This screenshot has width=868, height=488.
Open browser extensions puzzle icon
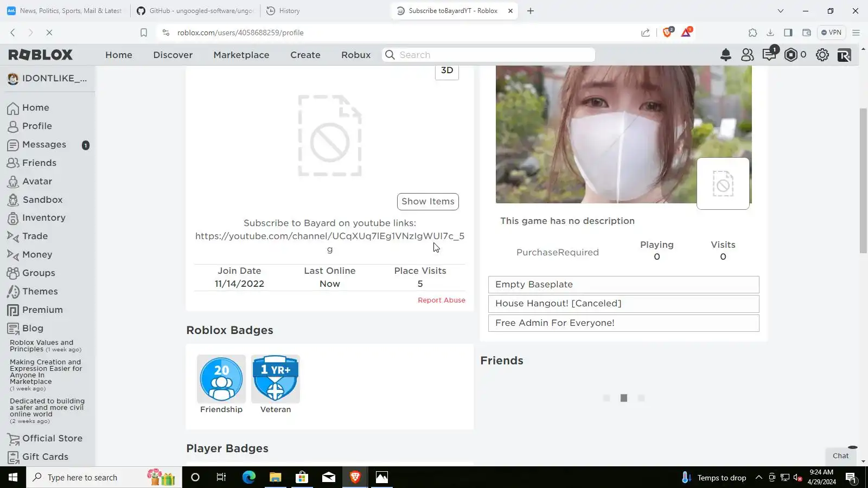point(752,33)
